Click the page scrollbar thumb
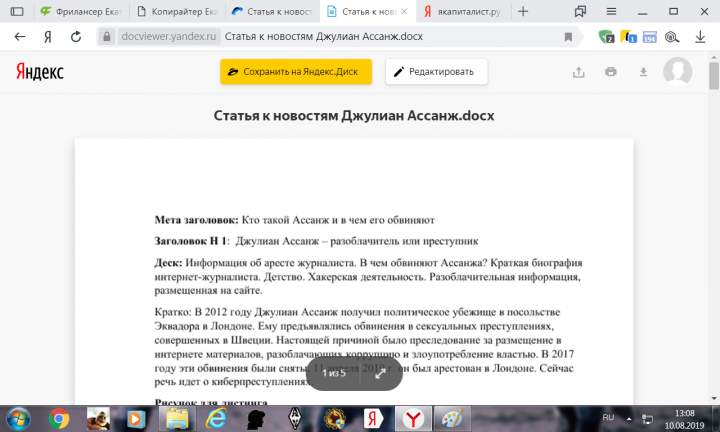Viewport: 720px width, 432px height. [714, 75]
